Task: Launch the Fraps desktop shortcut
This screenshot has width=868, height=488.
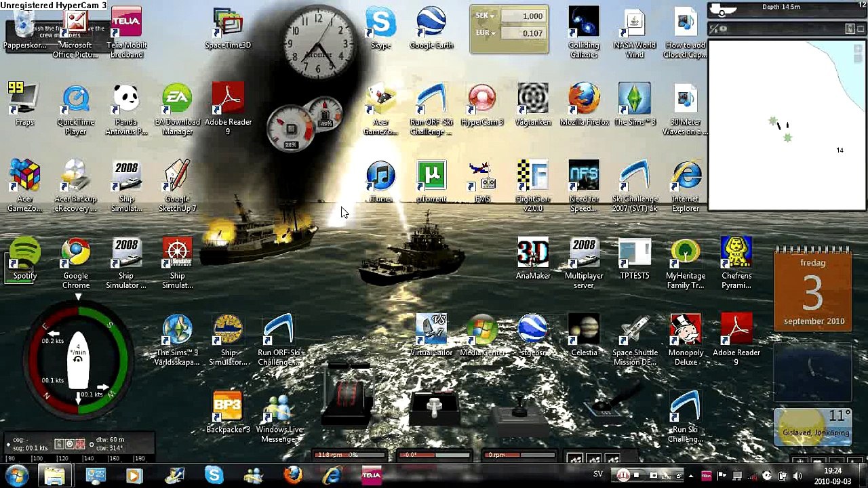Action: 24,105
